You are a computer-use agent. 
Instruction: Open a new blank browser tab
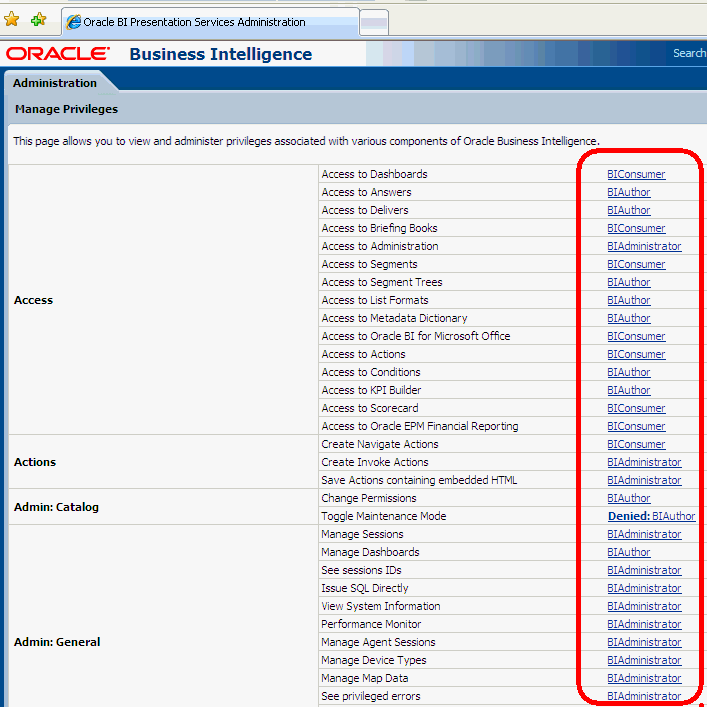pos(374,23)
